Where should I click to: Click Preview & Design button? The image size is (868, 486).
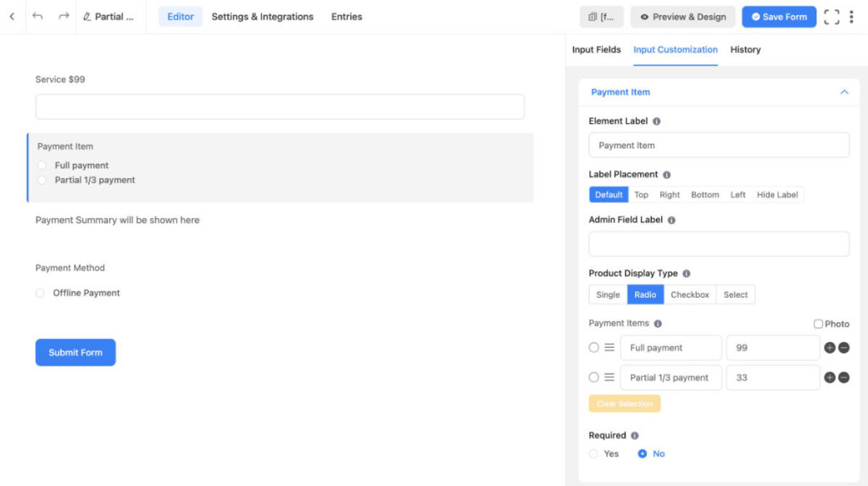pos(682,17)
